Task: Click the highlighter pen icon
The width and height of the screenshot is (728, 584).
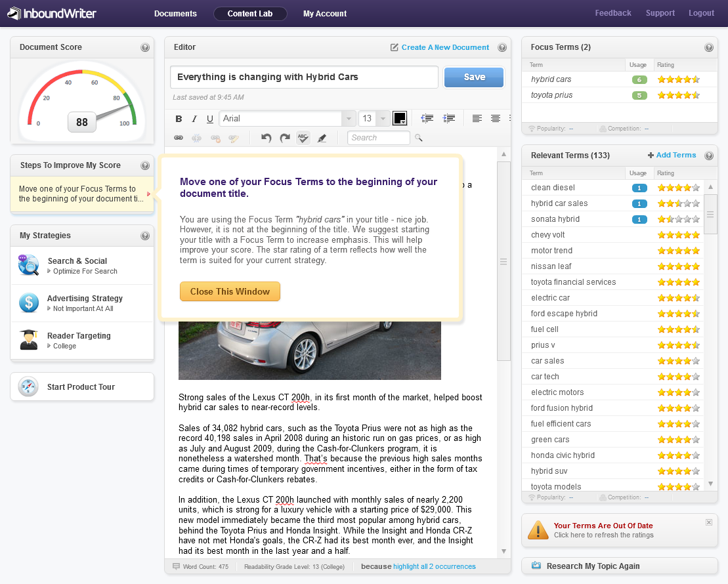Action: pos(322,138)
